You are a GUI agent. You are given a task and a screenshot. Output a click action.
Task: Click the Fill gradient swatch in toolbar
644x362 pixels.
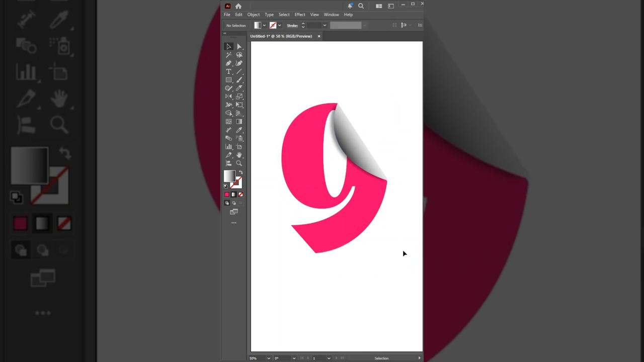[229, 176]
